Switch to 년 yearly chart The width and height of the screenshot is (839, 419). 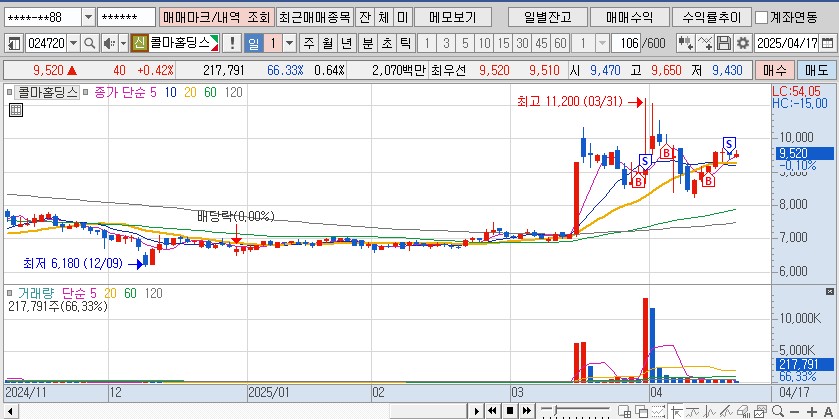[x=347, y=43]
